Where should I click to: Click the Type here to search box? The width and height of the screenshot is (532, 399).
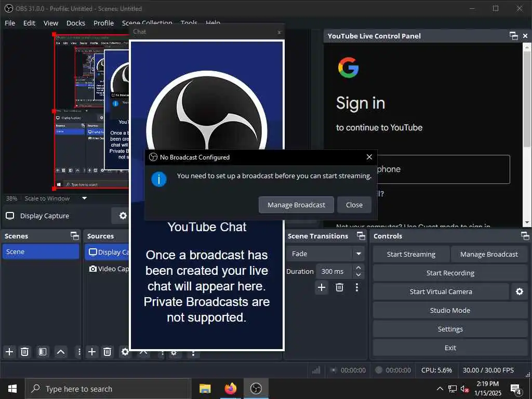108,389
